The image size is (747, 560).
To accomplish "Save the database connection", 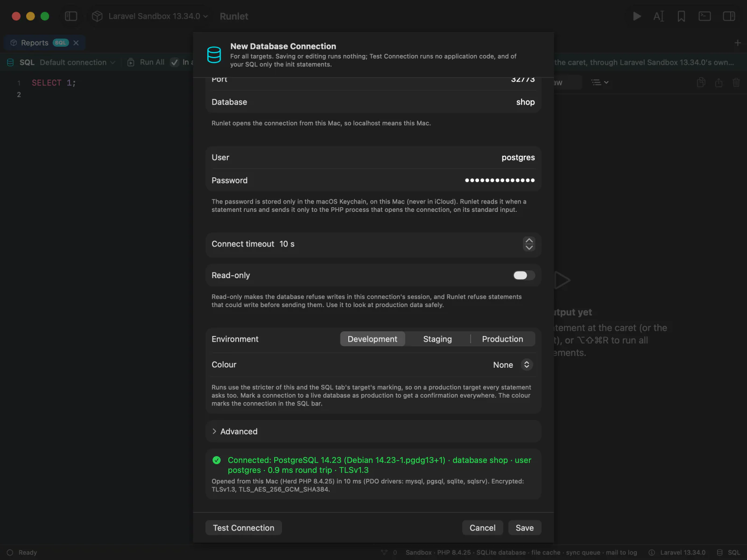I will pos(525,528).
